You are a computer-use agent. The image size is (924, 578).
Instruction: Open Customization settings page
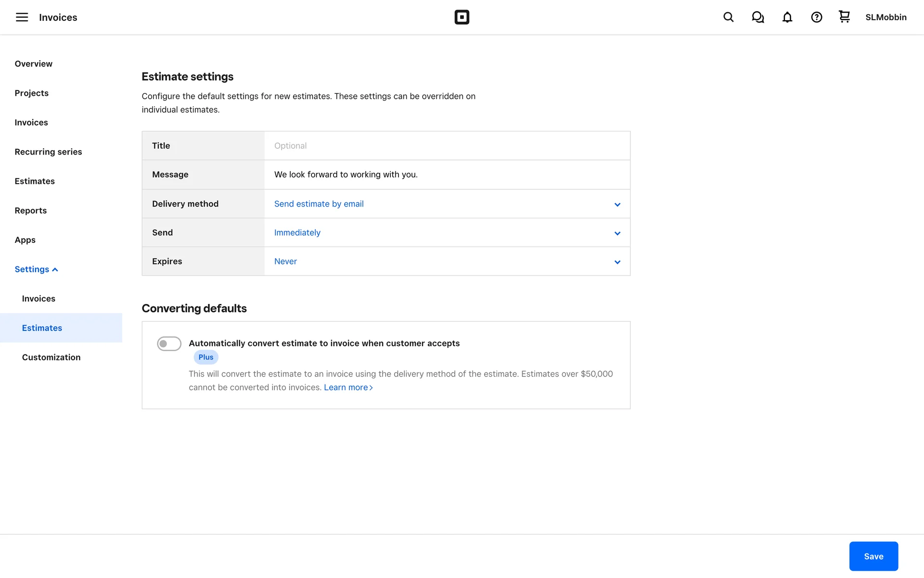click(x=51, y=357)
